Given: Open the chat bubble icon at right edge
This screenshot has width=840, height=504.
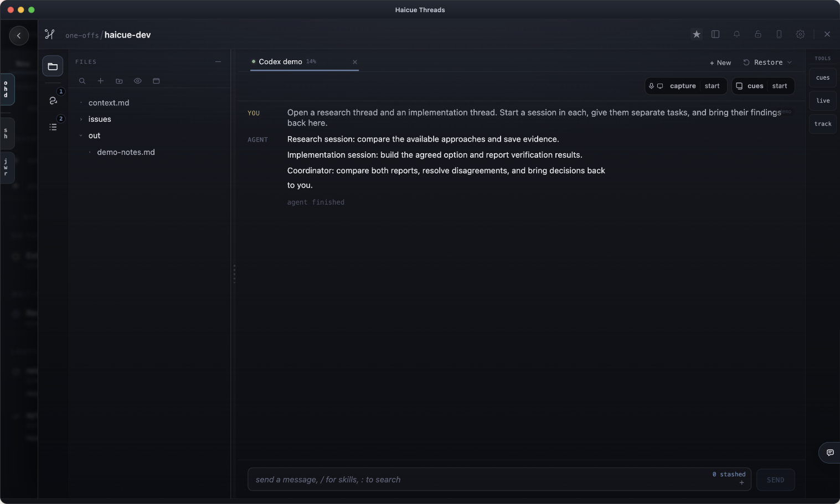Looking at the screenshot, I should (x=830, y=453).
